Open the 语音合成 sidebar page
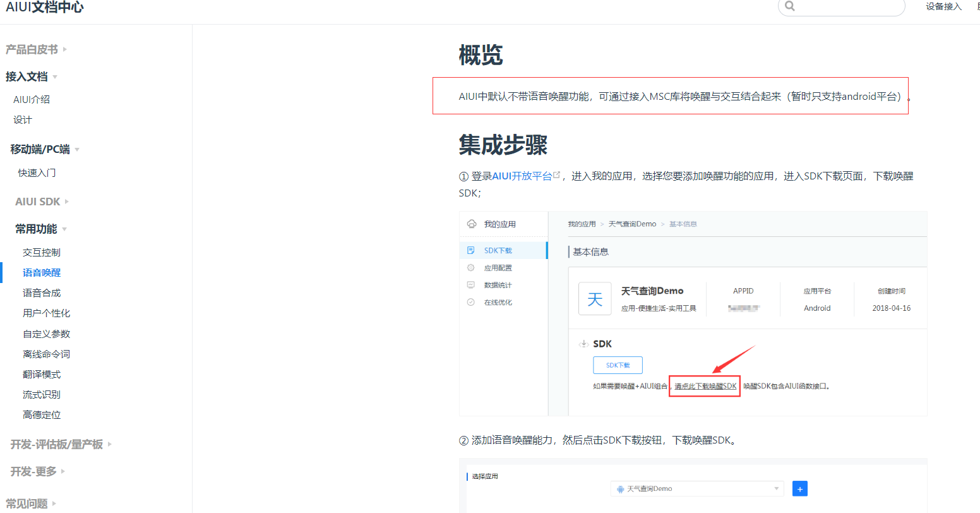This screenshot has height=513, width=980. tap(42, 293)
